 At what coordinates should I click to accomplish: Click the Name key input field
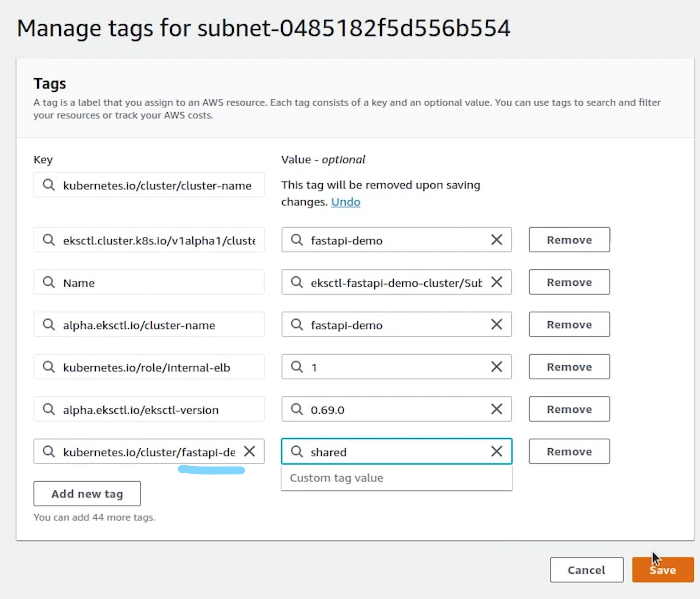pyautogui.click(x=157, y=282)
